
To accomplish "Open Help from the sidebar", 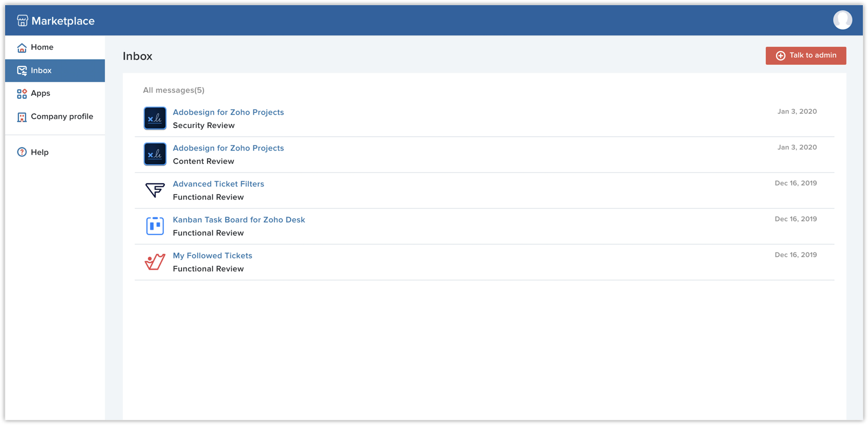I will pos(55,152).
